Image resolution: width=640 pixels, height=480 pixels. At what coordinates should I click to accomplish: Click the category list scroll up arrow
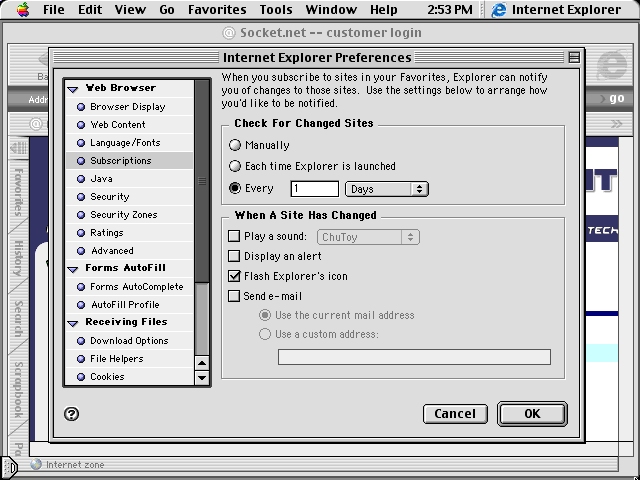click(x=202, y=362)
